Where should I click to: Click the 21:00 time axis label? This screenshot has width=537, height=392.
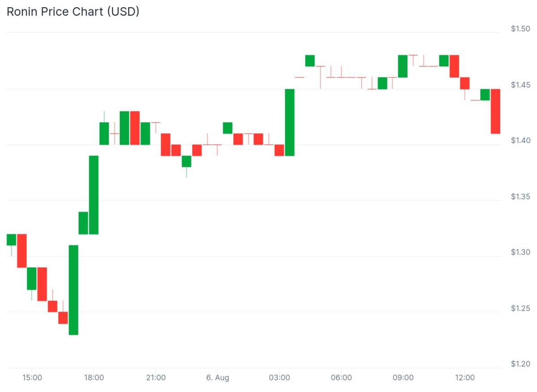click(x=156, y=378)
